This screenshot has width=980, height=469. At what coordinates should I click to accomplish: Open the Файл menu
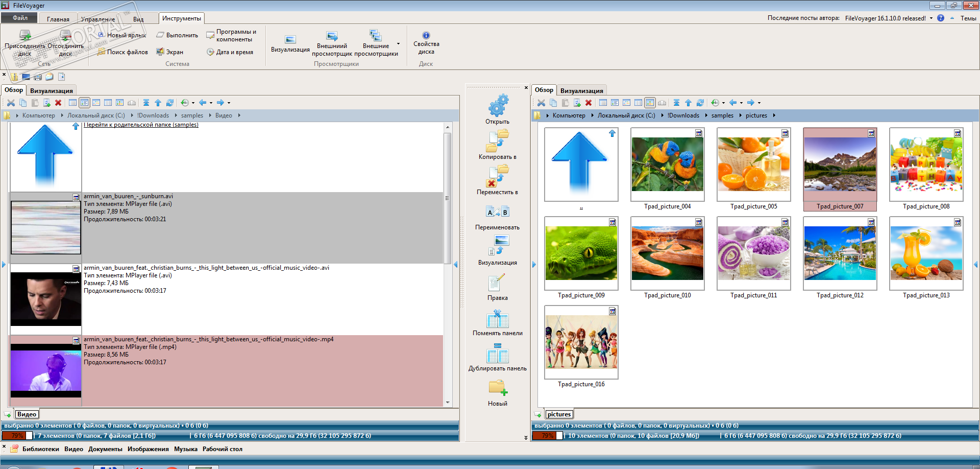(x=20, y=18)
